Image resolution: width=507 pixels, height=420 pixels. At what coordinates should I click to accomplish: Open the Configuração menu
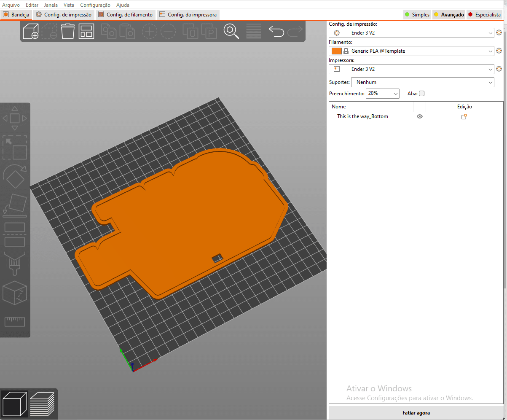tap(95, 5)
